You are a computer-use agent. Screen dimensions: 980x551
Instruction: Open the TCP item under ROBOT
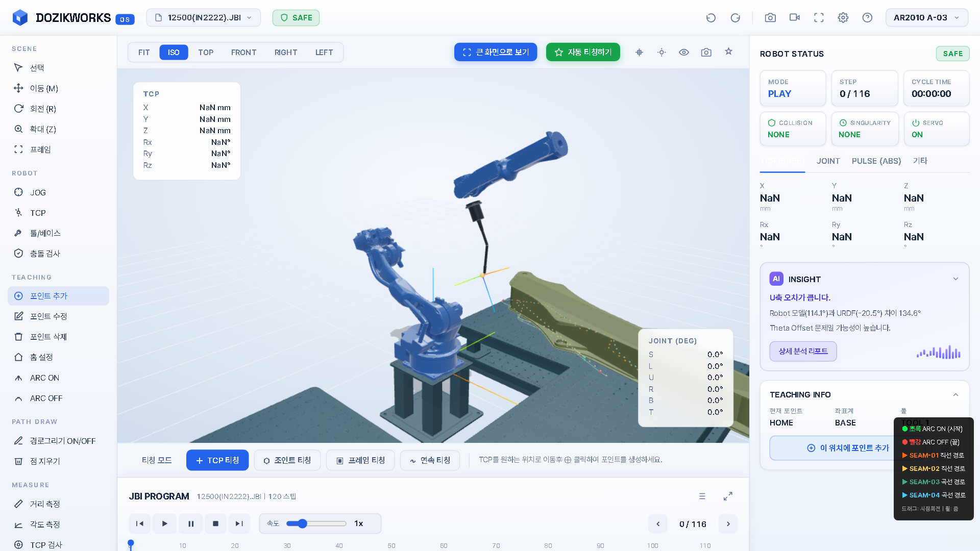[x=59, y=213]
